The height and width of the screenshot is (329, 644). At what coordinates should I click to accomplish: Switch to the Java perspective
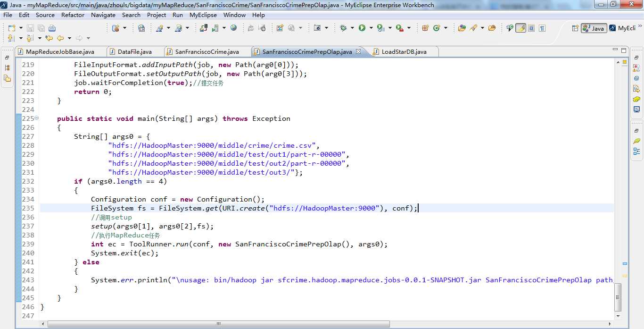[x=594, y=28]
